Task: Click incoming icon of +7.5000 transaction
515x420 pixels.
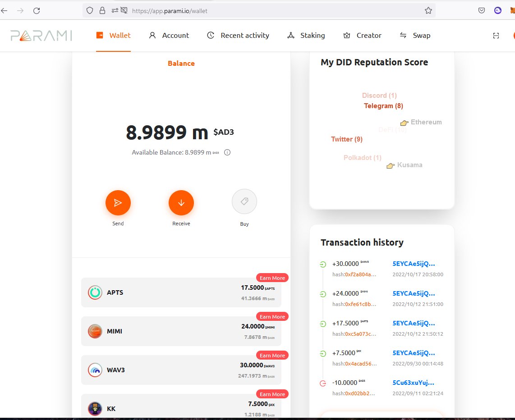Action: click(323, 353)
